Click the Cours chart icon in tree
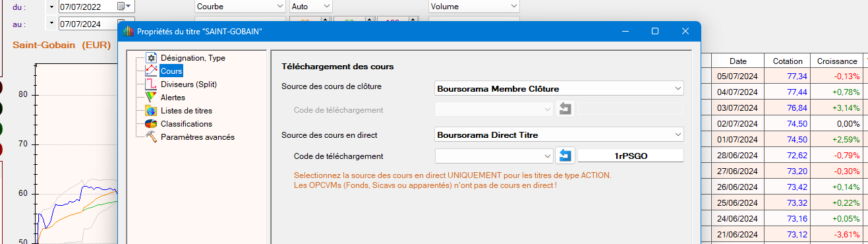 point(151,71)
